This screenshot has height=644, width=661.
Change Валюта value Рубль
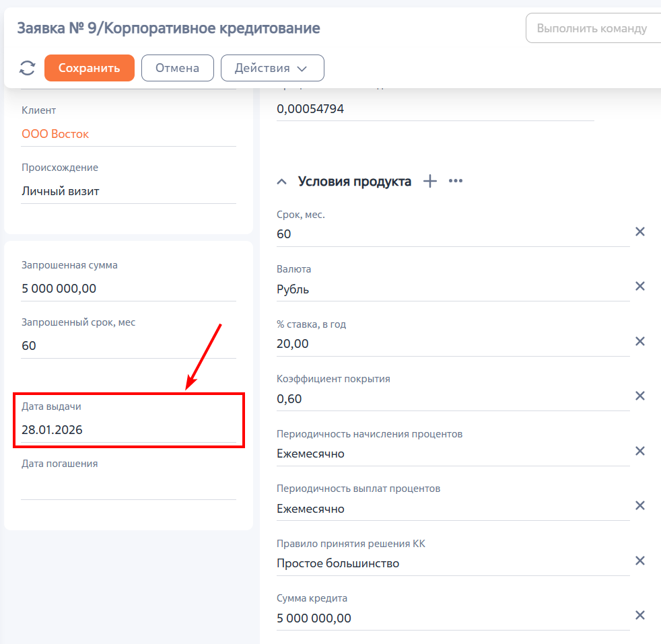click(x=453, y=289)
